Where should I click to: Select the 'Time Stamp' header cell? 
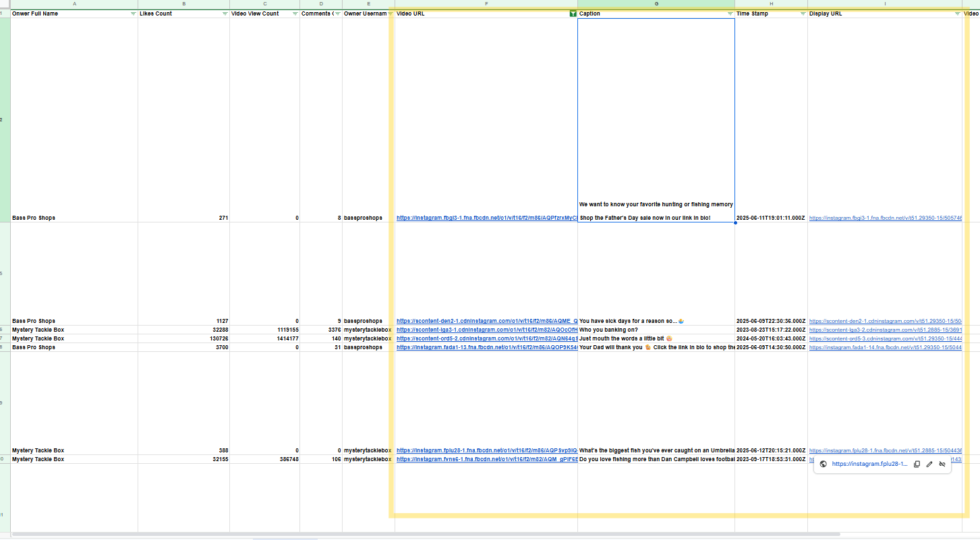tap(772, 13)
